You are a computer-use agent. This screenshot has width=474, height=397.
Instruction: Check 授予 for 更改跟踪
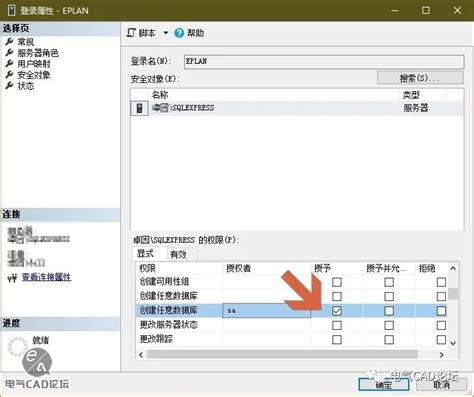337,340
